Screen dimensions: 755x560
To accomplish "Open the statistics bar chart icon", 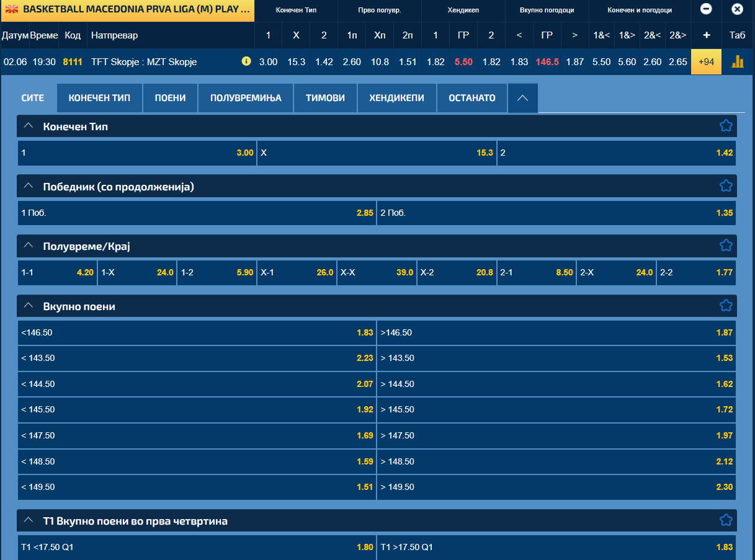I will [x=738, y=61].
